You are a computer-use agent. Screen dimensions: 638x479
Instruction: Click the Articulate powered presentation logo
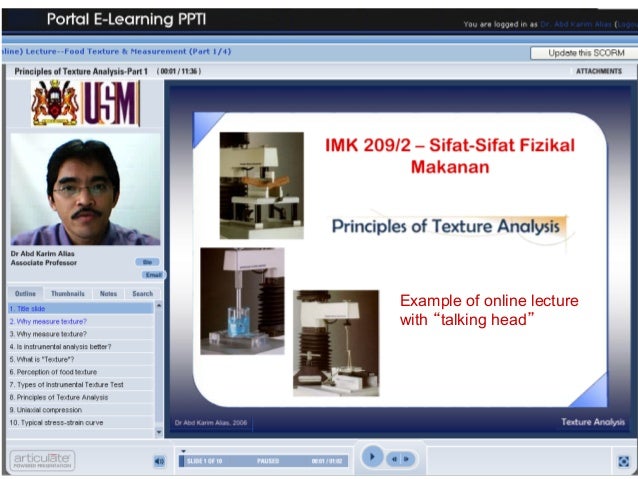pos(42,460)
